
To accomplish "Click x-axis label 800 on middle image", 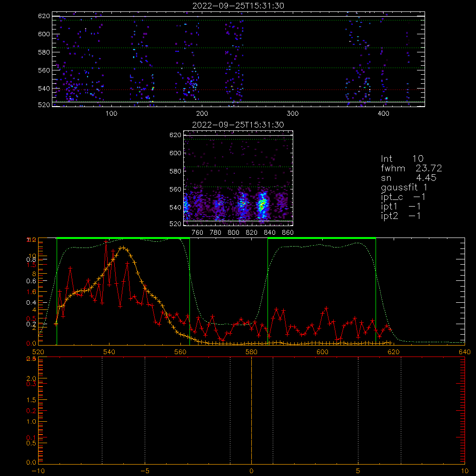I will tap(234, 233).
